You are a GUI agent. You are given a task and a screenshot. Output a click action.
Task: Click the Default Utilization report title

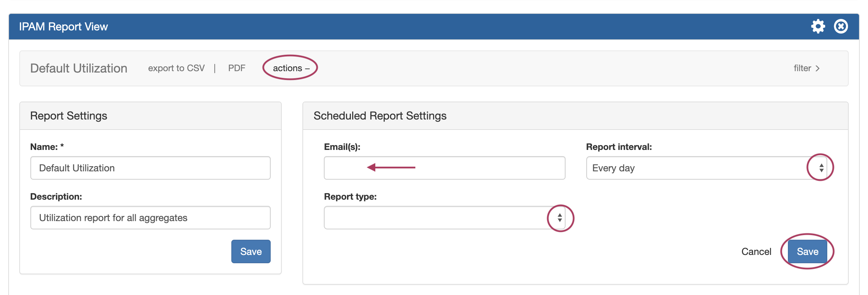[x=79, y=68]
